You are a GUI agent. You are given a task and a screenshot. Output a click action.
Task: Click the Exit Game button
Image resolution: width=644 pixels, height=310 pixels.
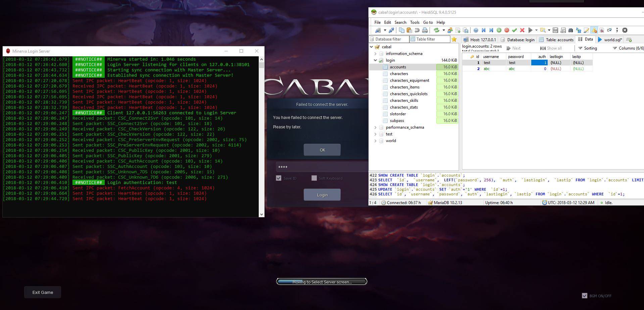[x=43, y=292]
